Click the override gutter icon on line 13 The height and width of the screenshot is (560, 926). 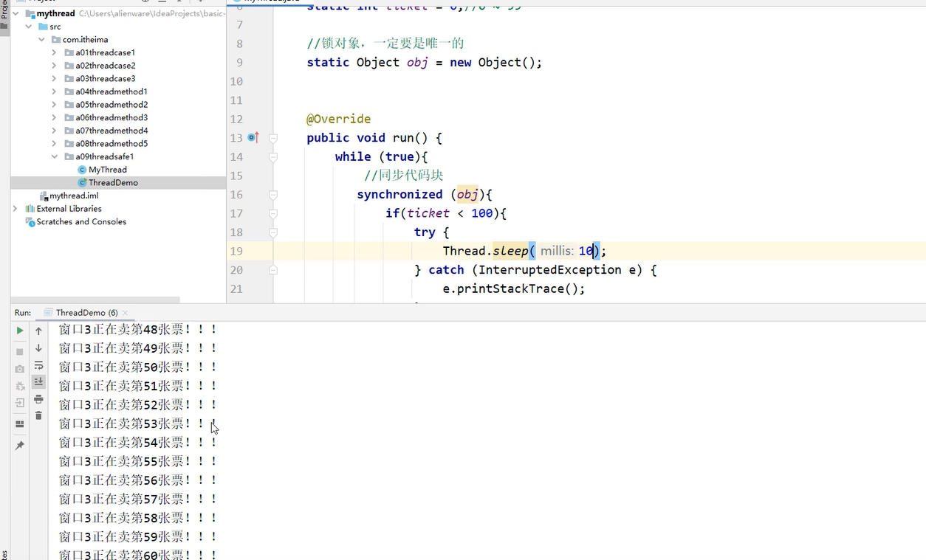(253, 138)
